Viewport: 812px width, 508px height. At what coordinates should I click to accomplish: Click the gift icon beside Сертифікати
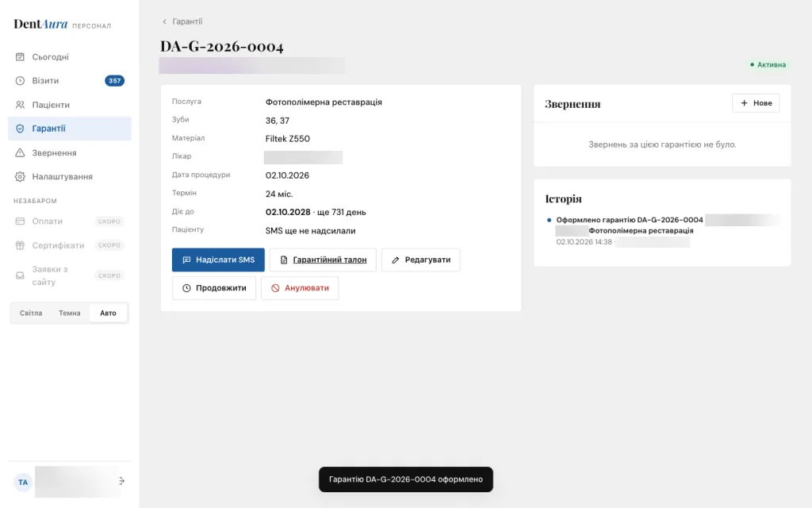20,245
